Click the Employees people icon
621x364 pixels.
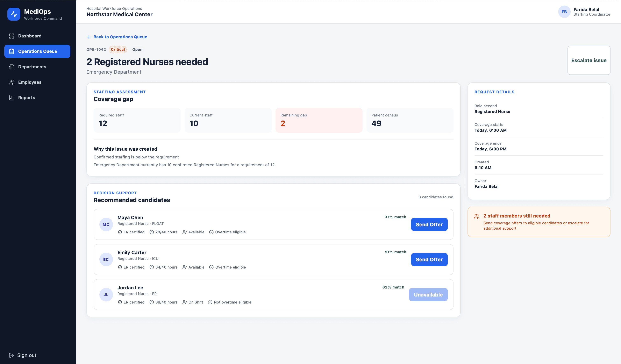click(12, 82)
